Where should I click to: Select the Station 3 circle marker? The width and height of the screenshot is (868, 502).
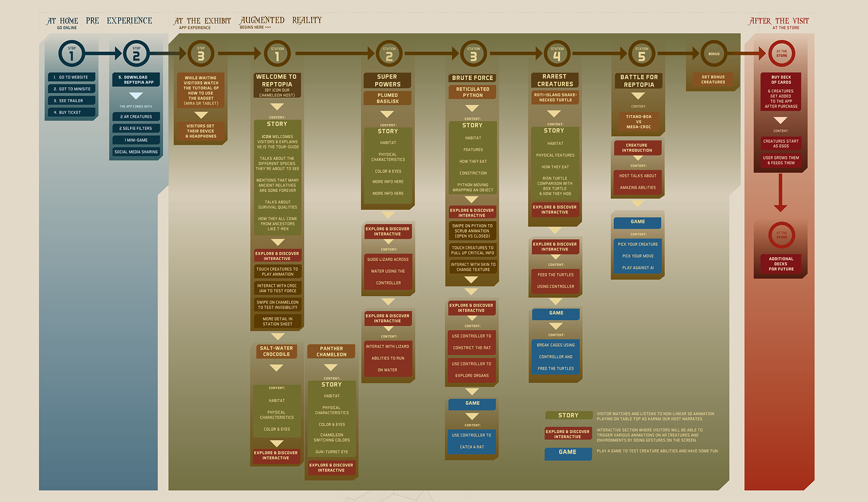click(x=473, y=54)
